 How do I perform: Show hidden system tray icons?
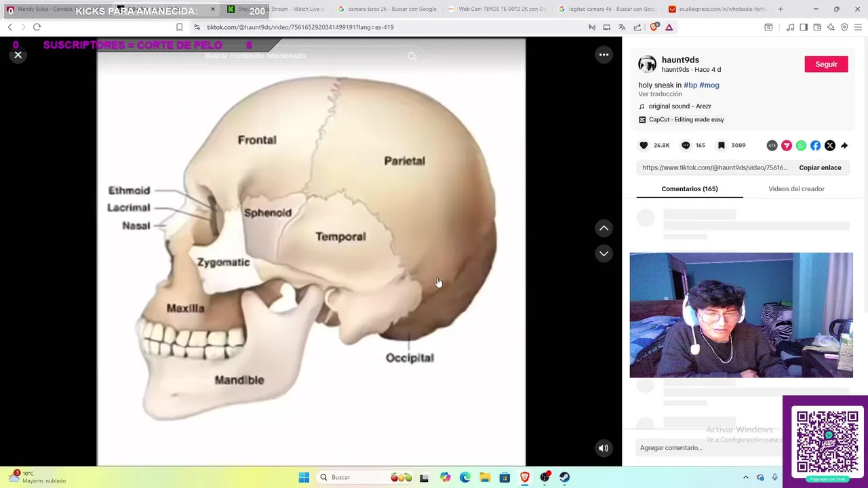pos(745,477)
